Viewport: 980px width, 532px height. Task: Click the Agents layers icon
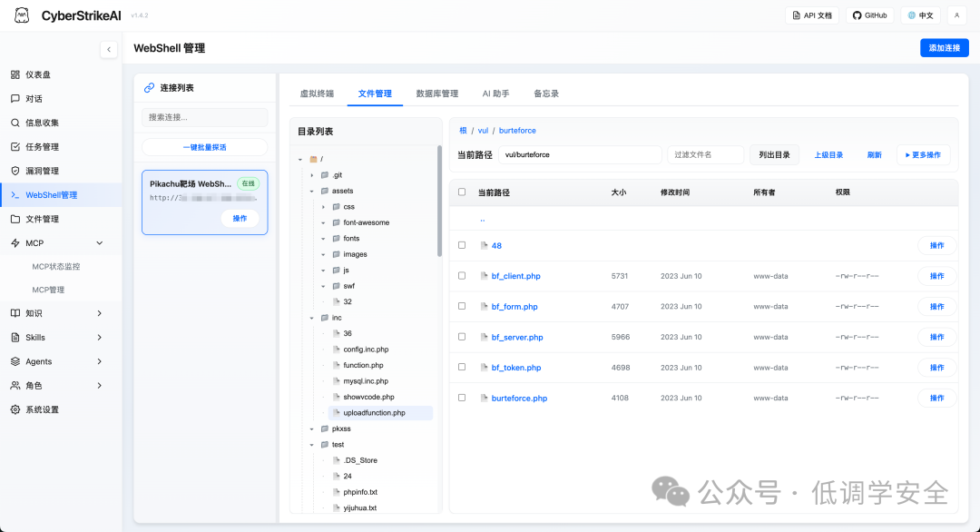15,361
